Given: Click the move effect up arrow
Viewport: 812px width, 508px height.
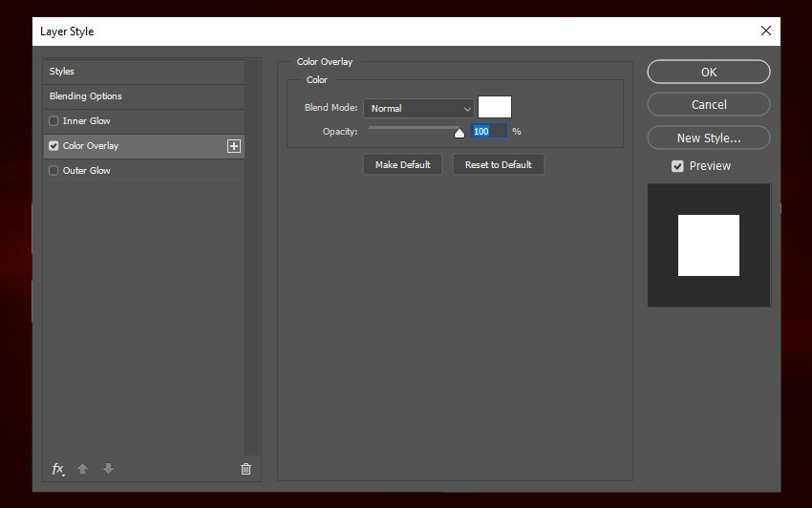Looking at the screenshot, I should 83,469.
